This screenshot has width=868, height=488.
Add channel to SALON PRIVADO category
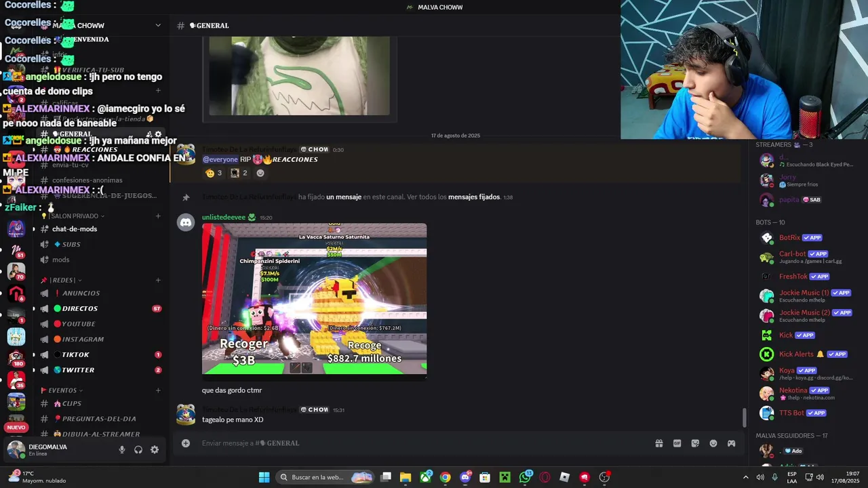point(158,216)
